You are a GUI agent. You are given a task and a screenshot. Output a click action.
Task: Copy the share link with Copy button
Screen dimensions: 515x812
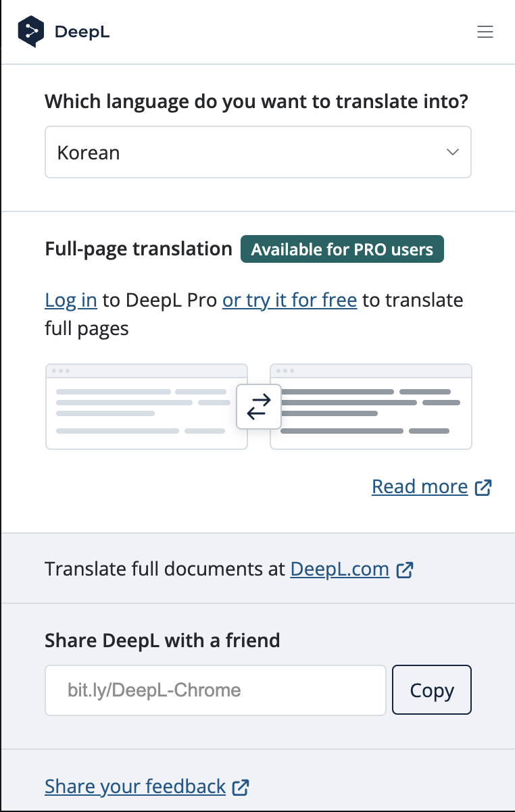432,690
